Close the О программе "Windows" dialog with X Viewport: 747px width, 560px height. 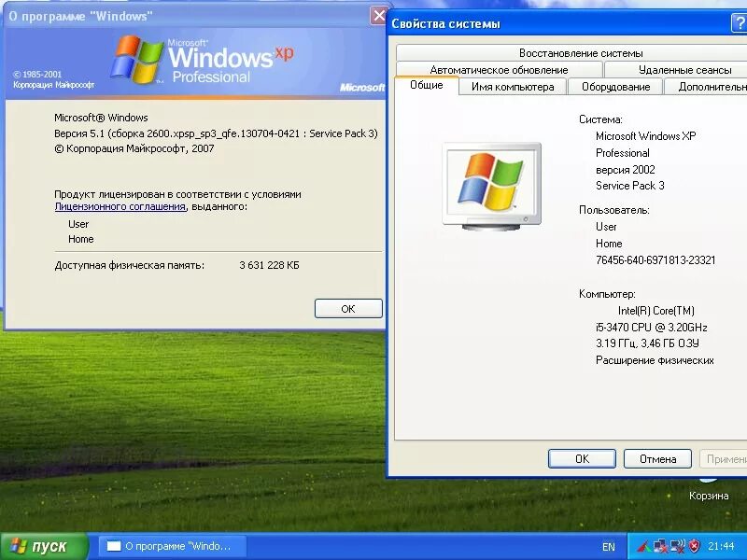(379, 16)
